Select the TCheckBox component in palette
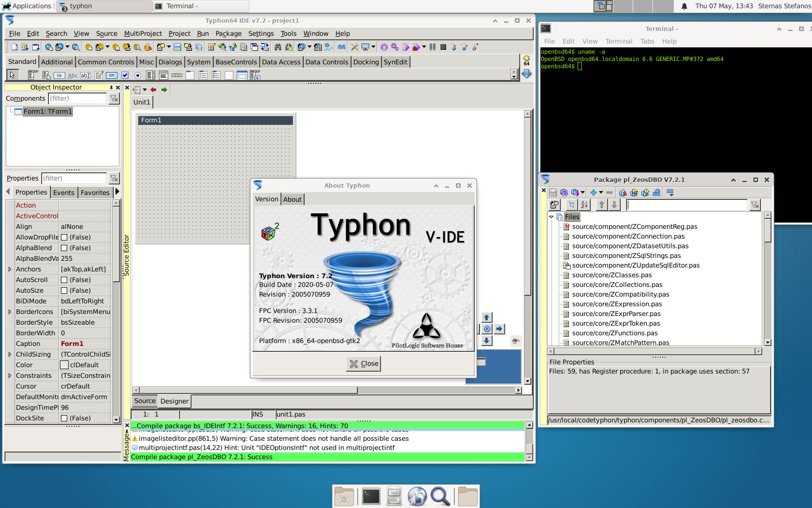The width and height of the screenshot is (812, 508). point(125,75)
